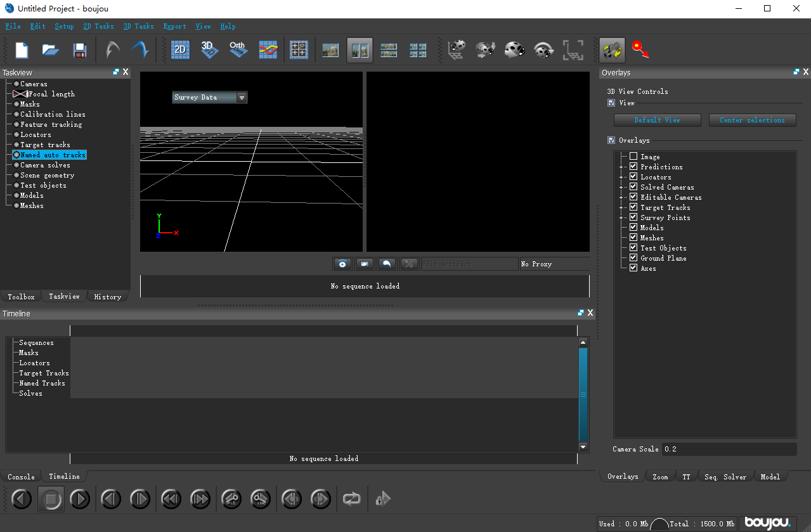Uncheck the Axes overlay
Image resolution: width=811 pixels, height=532 pixels.
(x=633, y=268)
